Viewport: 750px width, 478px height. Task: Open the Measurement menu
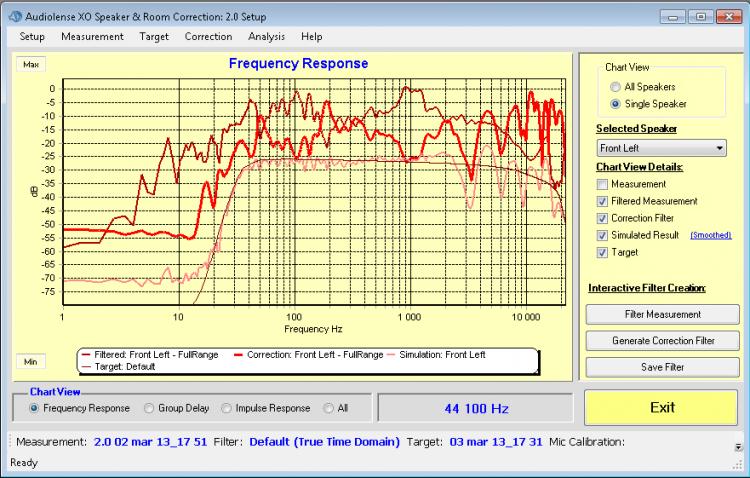92,37
